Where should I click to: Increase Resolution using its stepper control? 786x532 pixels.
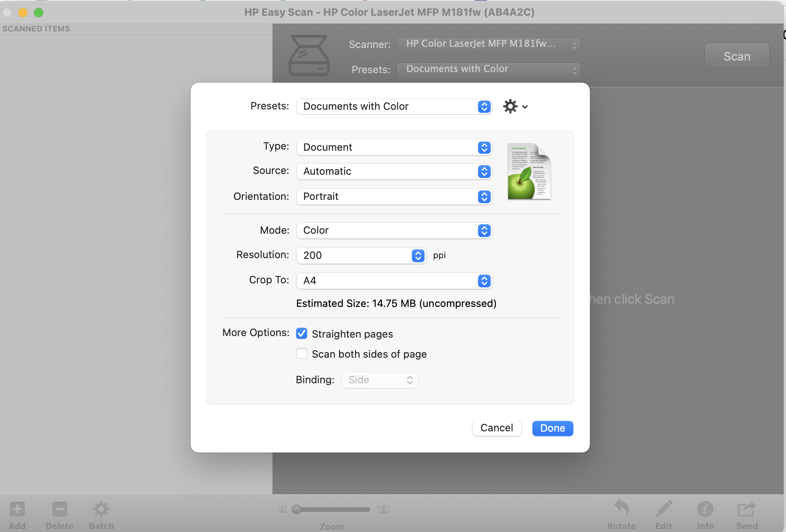(x=418, y=253)
